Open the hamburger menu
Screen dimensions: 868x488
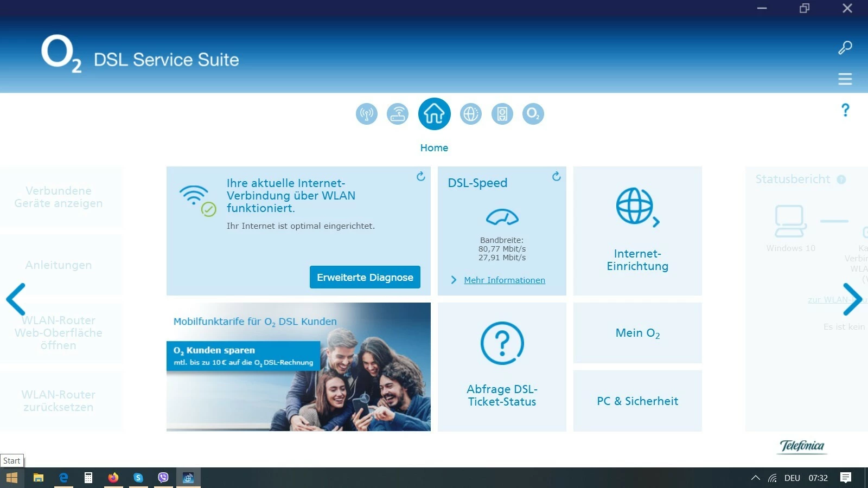click(x=845, y=79)
